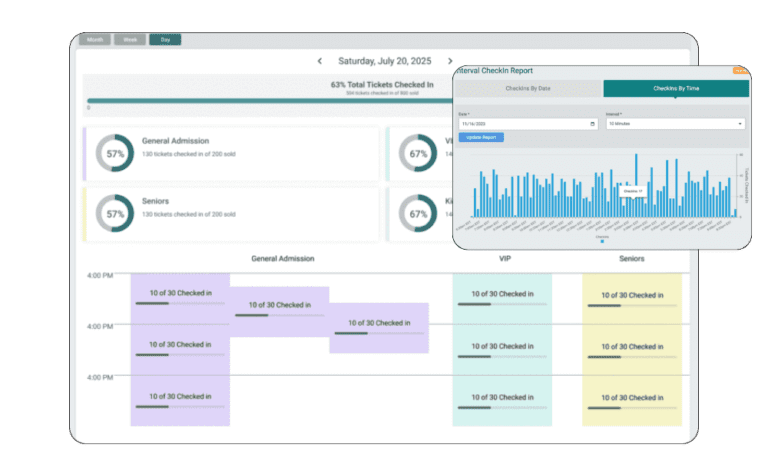Click the Total Tickets Checked In progress bar
The image size is (768, 461).
click(x=270, y=102)
